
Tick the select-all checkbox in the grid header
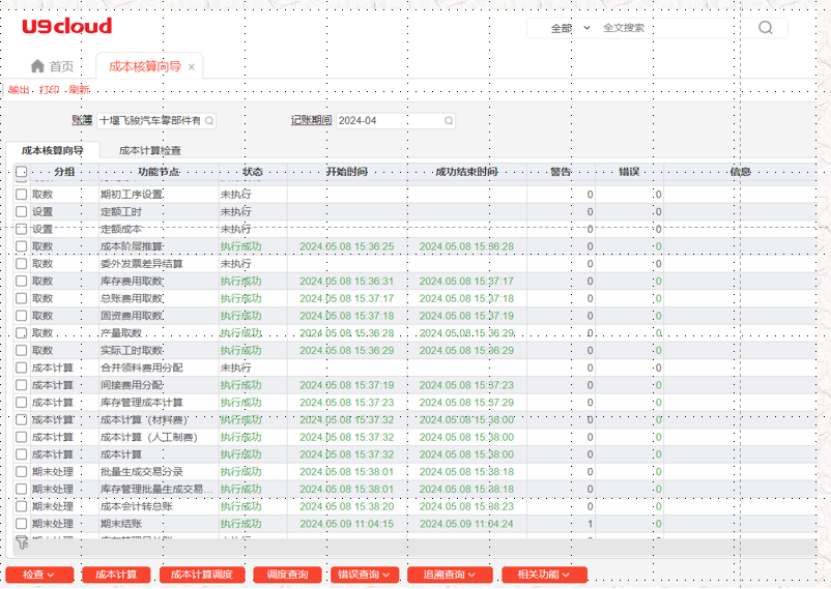tap(21, 172)
